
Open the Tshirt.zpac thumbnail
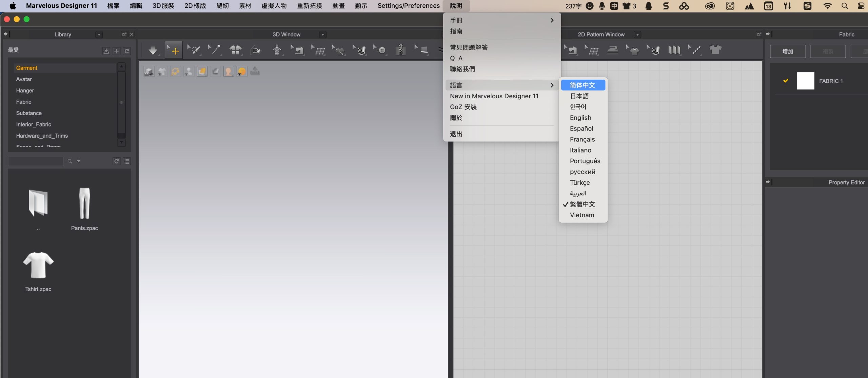(38, 265)
